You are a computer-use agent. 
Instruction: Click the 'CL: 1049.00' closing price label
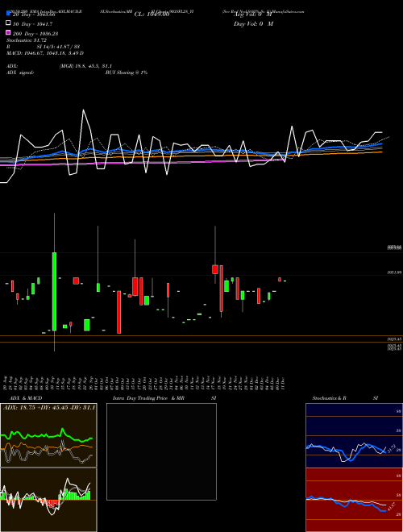click(152, 15)
